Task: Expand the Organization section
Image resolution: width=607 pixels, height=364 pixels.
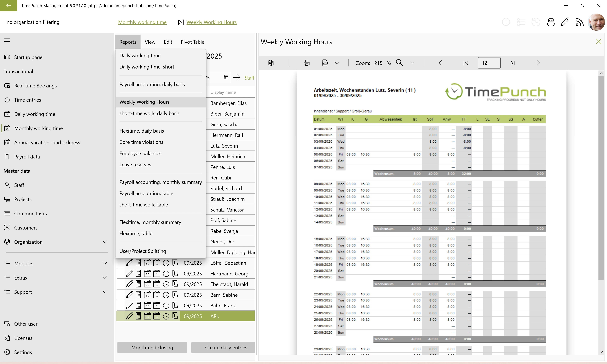Action: (105, 242)
